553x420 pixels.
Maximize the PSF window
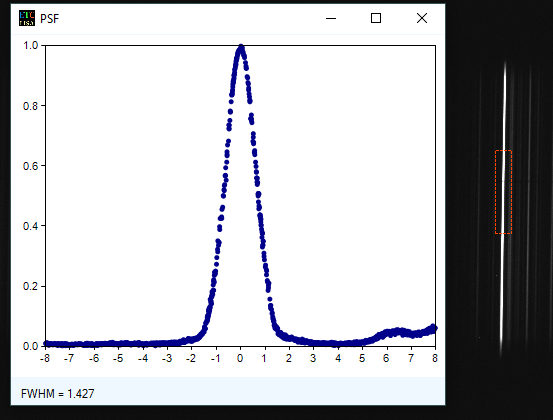click(376, 18)
